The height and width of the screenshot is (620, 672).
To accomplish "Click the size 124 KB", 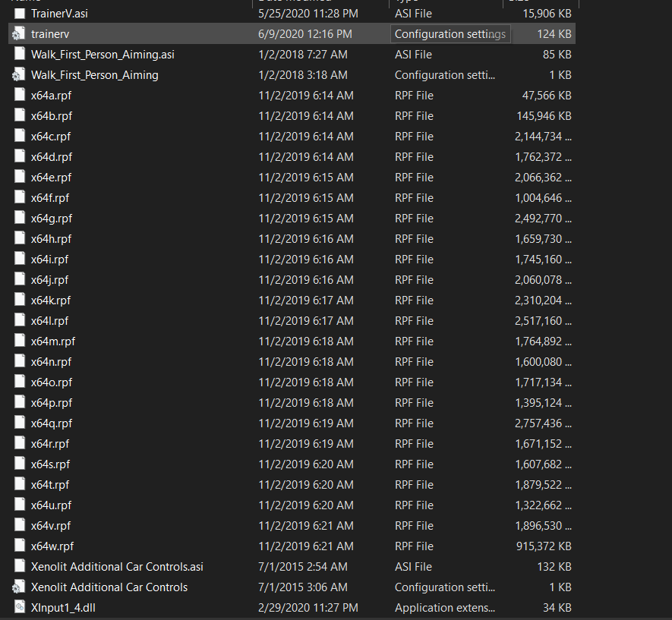I will pyautogui.click(x=554, y=34).
